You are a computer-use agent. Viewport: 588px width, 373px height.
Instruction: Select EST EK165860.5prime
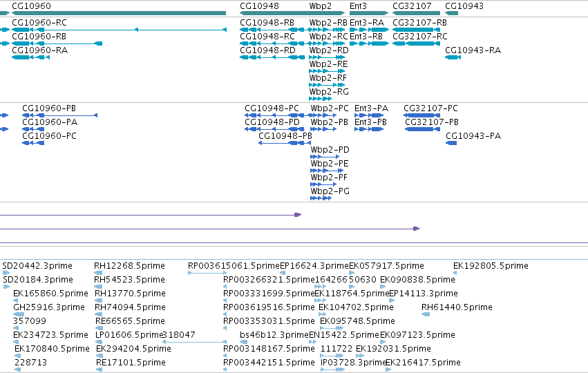point(50,294)
